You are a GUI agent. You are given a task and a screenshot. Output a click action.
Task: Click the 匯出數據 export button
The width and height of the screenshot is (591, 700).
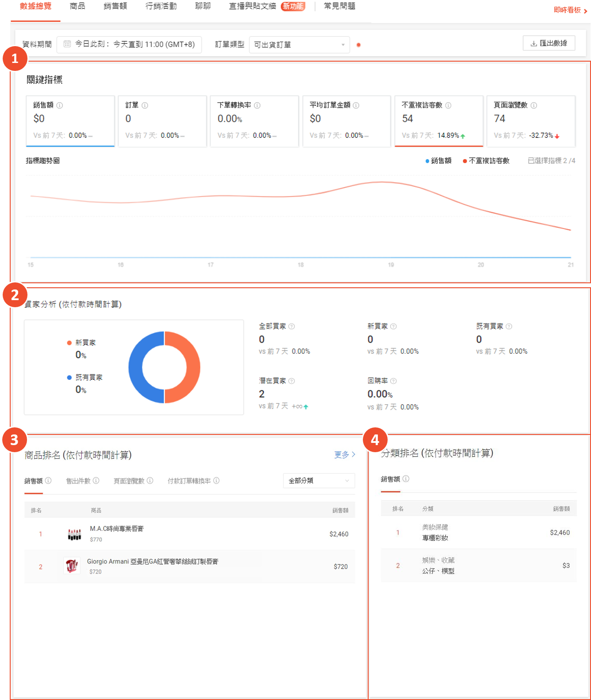(x=548, y=43)
